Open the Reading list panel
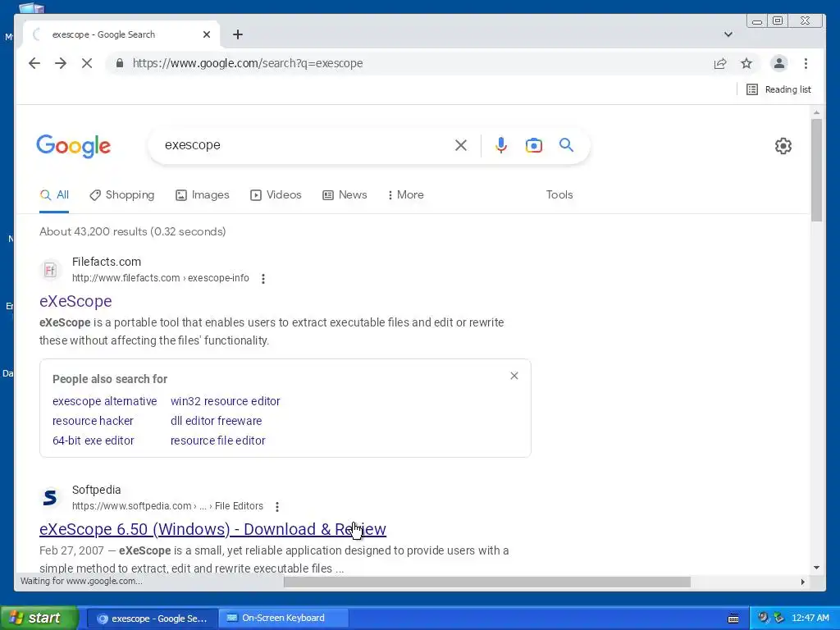The width and height of the screenshot is (840, 630). (x=779, y=89)
